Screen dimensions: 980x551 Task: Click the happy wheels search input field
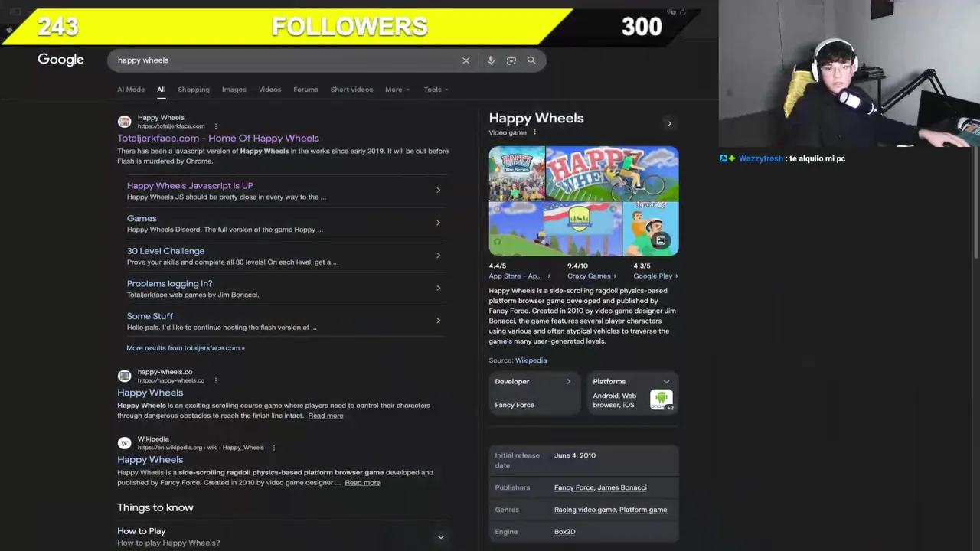[x=283, y=60]
